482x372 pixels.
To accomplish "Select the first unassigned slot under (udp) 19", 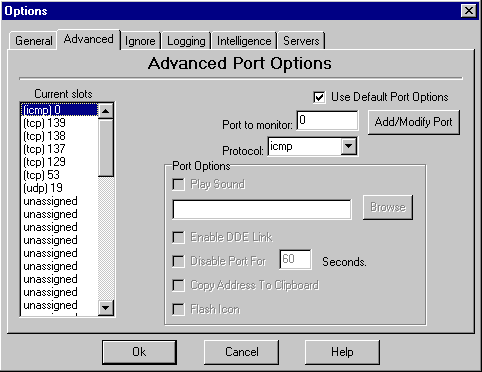I will pyautogui.click(x=60, y=201).
